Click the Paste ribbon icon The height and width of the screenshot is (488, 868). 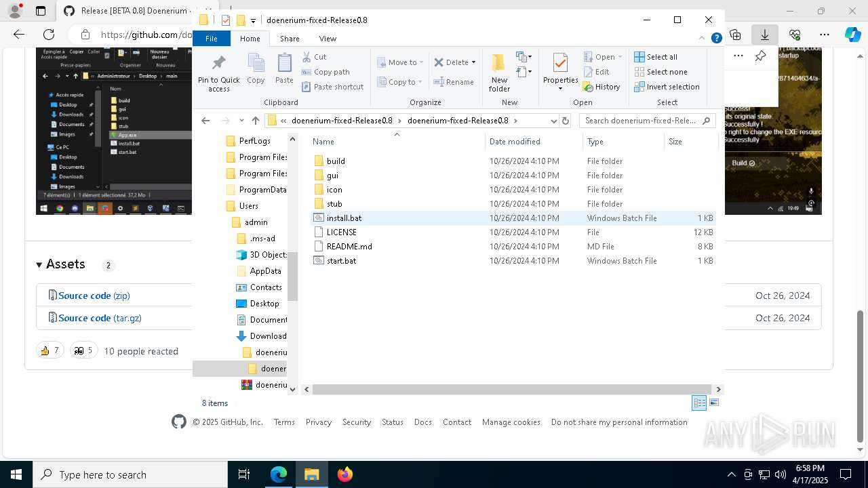pos(284,69)
